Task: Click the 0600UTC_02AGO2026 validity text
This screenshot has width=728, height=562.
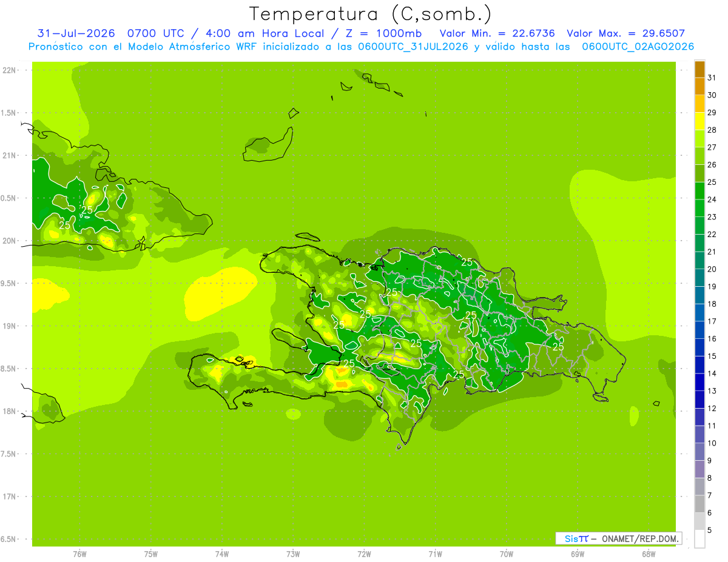Action: 638,47
